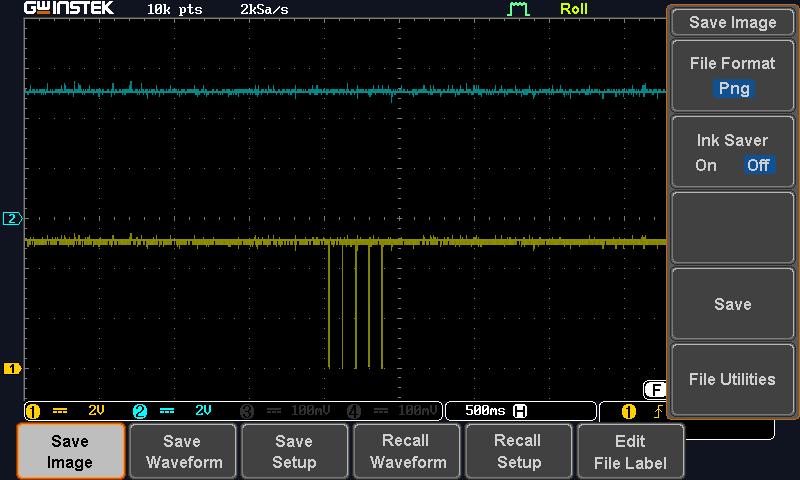Click channel 2's 2V scale value
The height and width of the screenshot is (480, 800).
click(203, 411)
